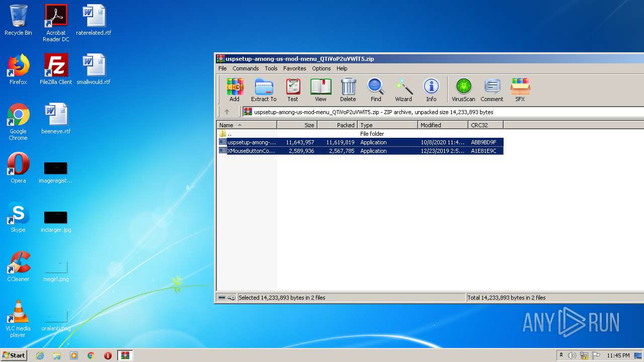
Task: Open the Recycle Bin desktop icon
Action: [x=18, y=21]
